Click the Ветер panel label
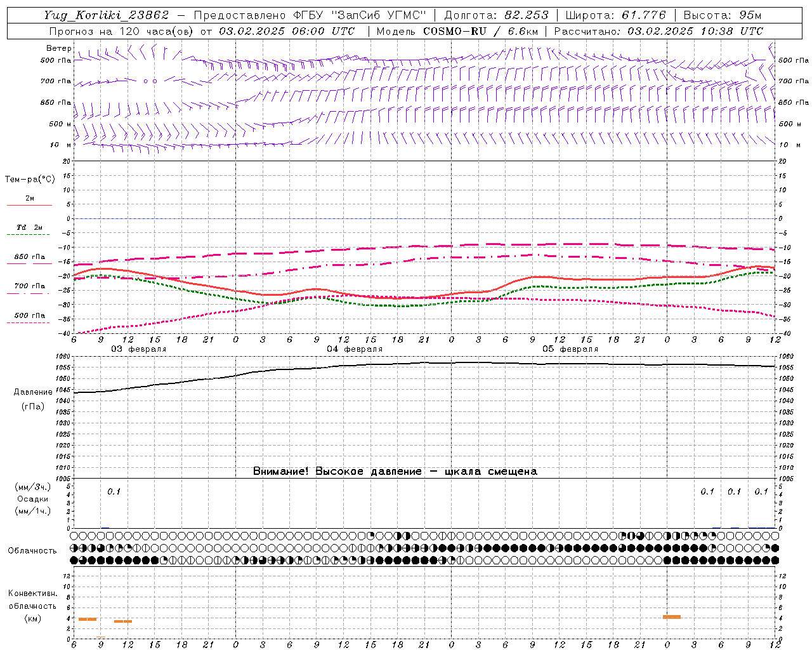This screenshot has width=812, height=650. 58,48
